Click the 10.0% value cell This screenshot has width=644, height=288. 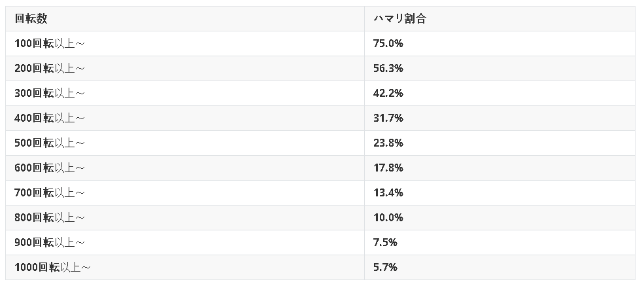click(x=388, y=218)
